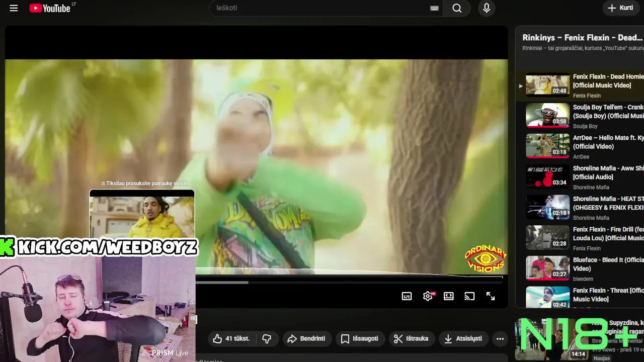Cast video using Play on TV icon
Image resolution: width=644 pixels, height=362 pixels.
click(x=469, y=296)
